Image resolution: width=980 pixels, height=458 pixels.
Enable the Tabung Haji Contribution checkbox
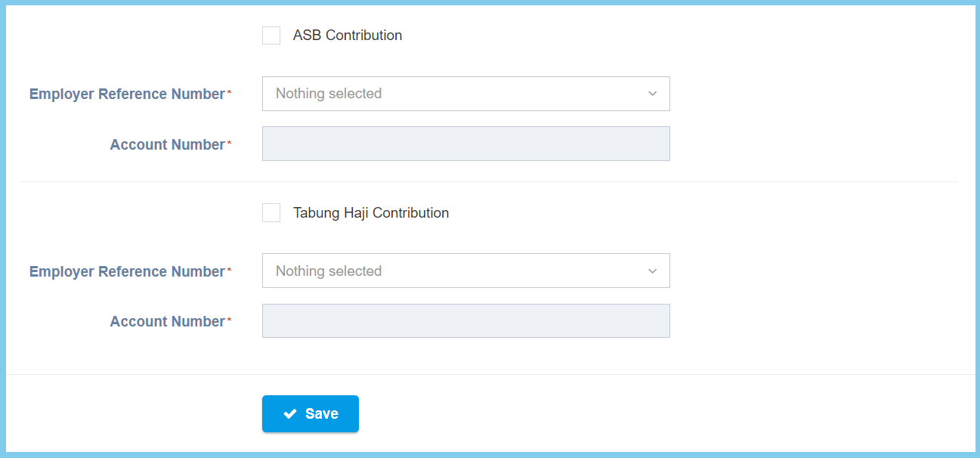point(271,213)
